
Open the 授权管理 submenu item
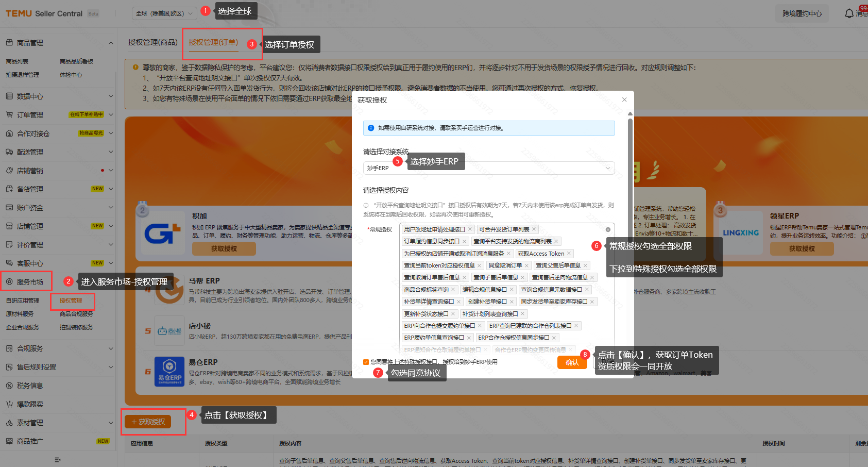point(71,301)
